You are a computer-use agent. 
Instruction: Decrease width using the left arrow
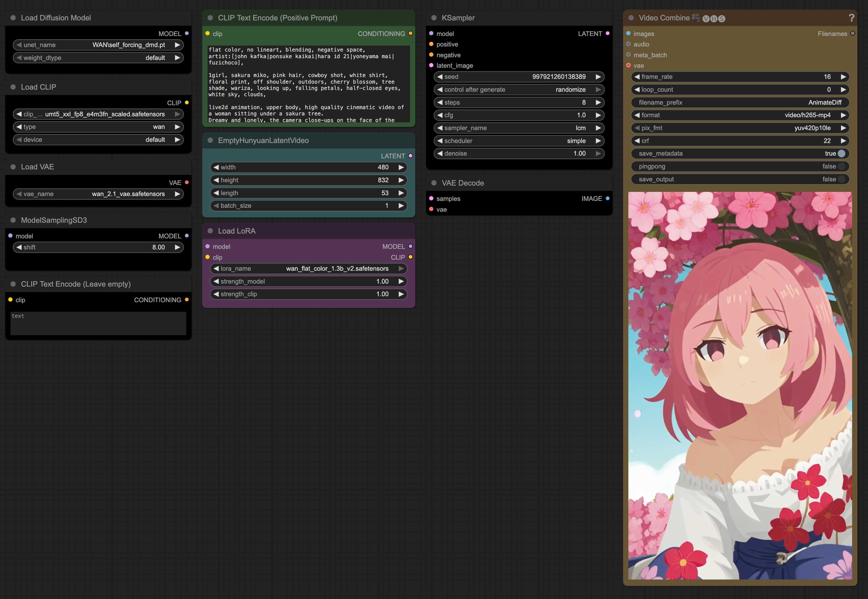point(216,167)
